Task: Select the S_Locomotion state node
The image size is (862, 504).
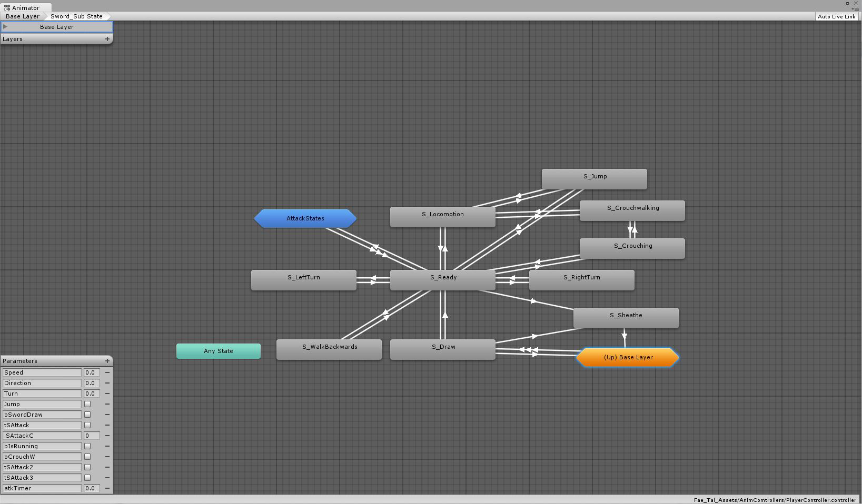Action: click(443, 217)
